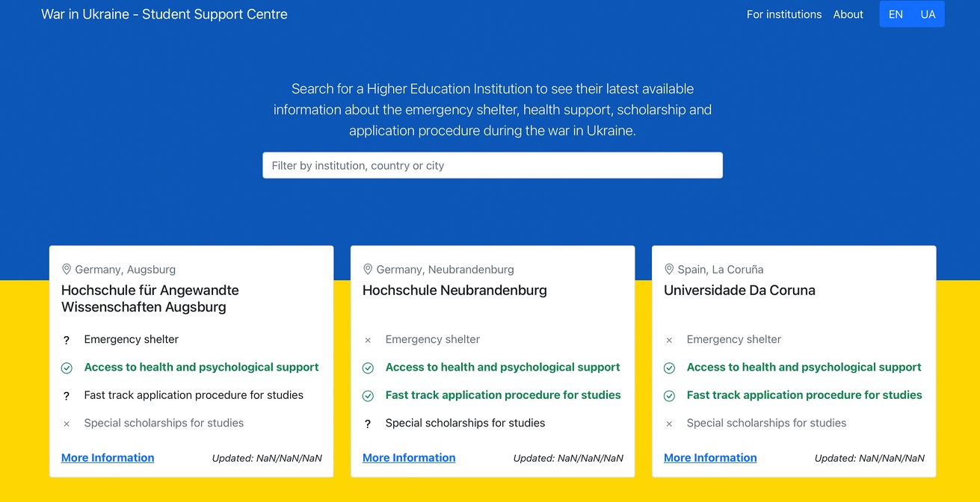The height and width of the screenshot is (502, 980).
Task: Click Coruna Special scholarships for studies text
Action: pos(766,423)
